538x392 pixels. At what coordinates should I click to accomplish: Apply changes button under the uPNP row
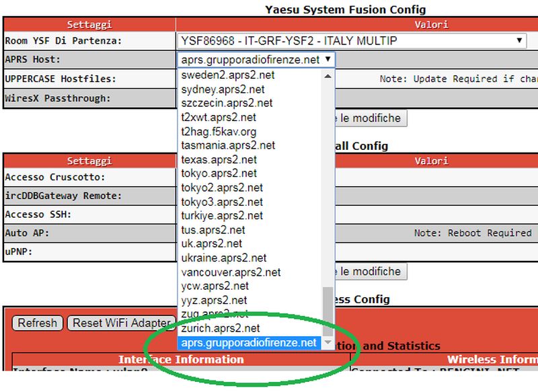pos(371,272)
